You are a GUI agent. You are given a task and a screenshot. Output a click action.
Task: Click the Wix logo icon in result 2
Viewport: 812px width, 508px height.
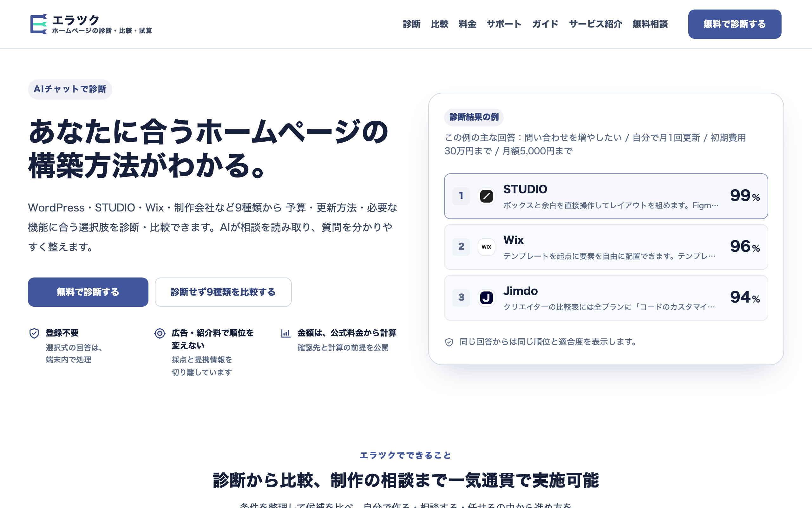click(x=486, y=247)
